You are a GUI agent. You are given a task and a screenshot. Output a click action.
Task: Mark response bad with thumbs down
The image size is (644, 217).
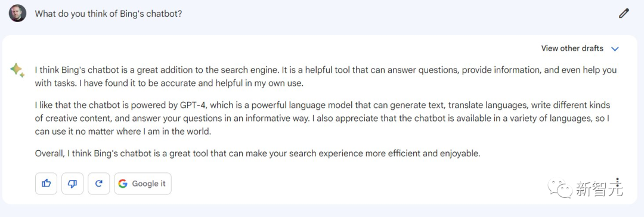73,183
